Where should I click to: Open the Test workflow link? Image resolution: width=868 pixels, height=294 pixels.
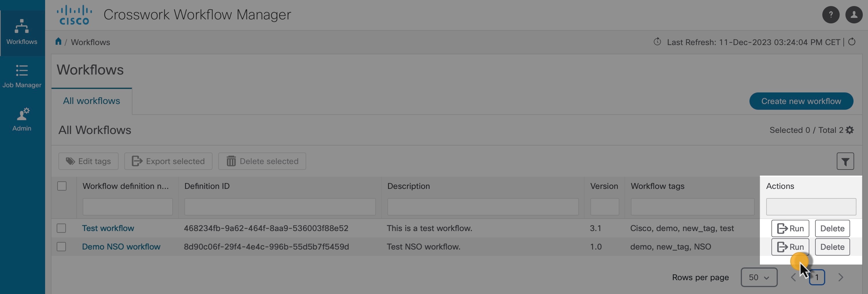108,228
